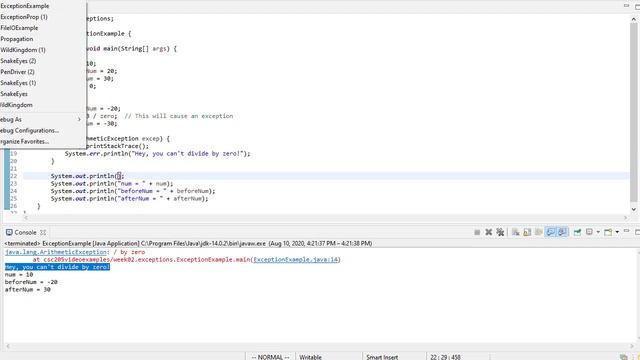
Task: Close the Console tab with its X
Action: point(43,232)
